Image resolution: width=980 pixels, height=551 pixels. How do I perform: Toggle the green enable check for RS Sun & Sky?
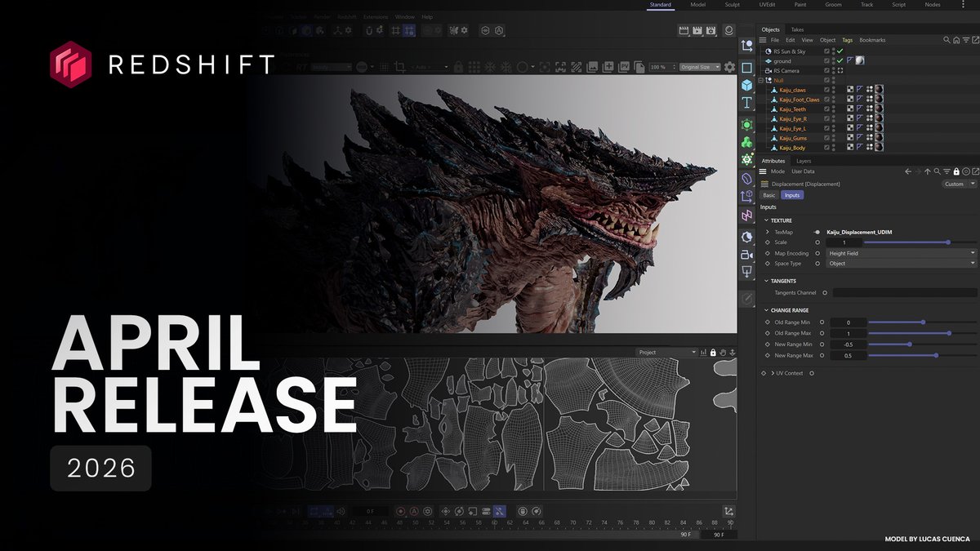pyautogui.click(x=840, y=51)
